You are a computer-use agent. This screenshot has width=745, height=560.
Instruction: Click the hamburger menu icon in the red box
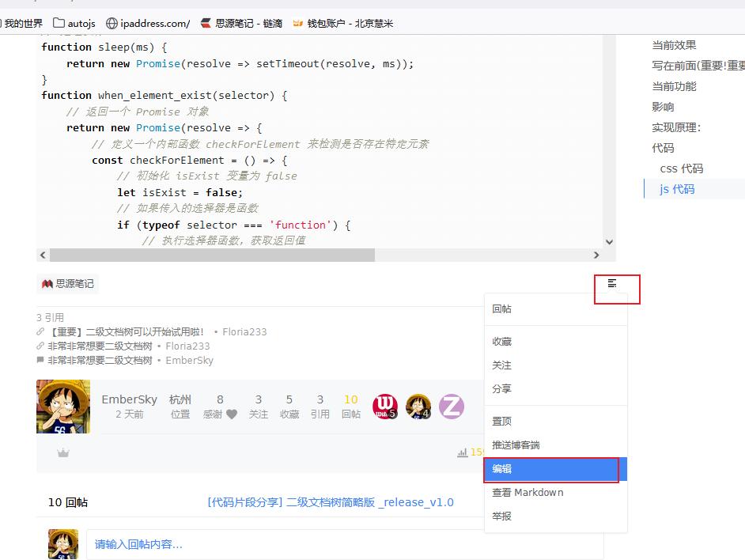click(611, 282)
